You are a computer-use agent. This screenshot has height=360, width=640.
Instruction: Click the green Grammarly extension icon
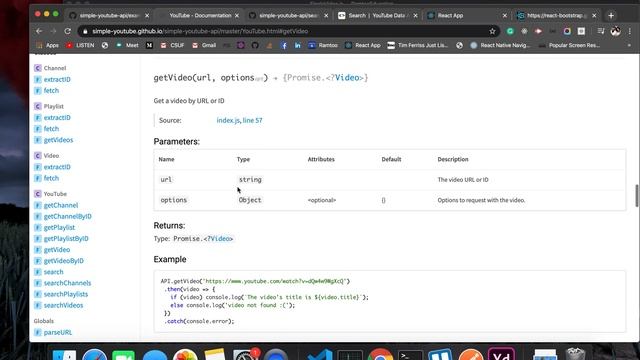510,31
